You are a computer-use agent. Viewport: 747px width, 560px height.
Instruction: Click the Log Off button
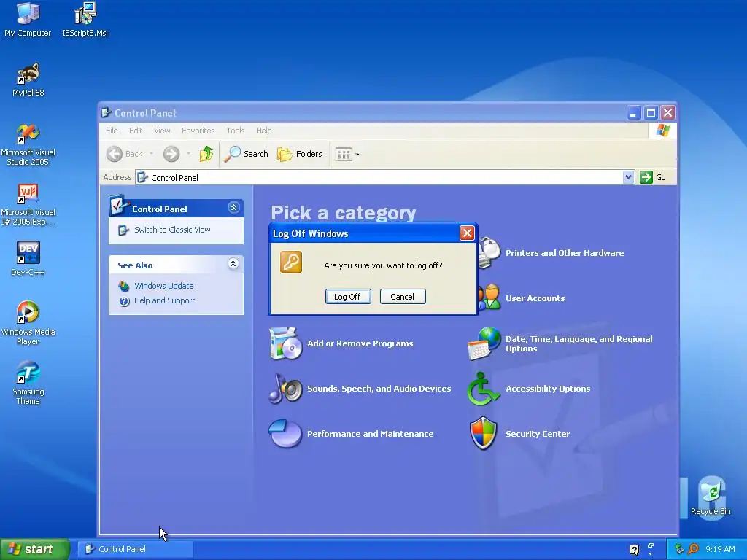(348, 296)
